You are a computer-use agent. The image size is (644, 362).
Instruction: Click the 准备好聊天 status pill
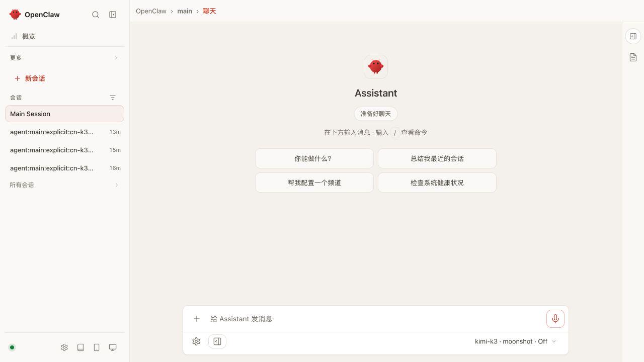point(376,114)
